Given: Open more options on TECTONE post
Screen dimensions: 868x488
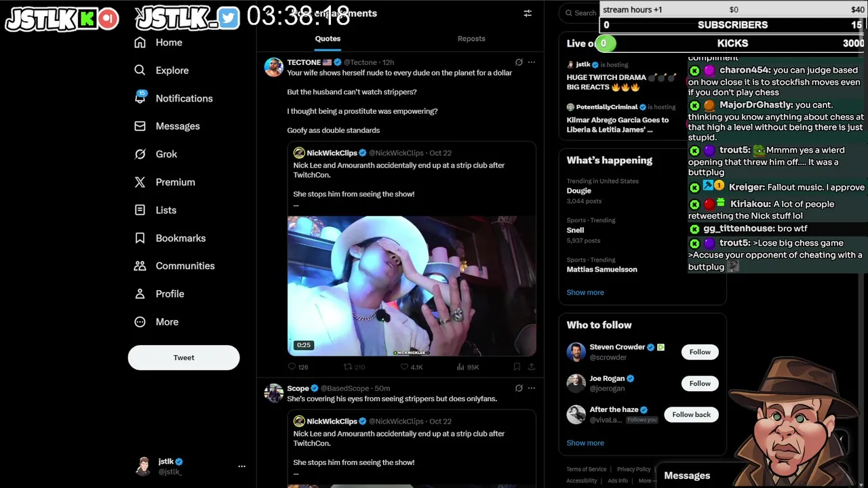Looking at the screenshot, I should (532, 62).
